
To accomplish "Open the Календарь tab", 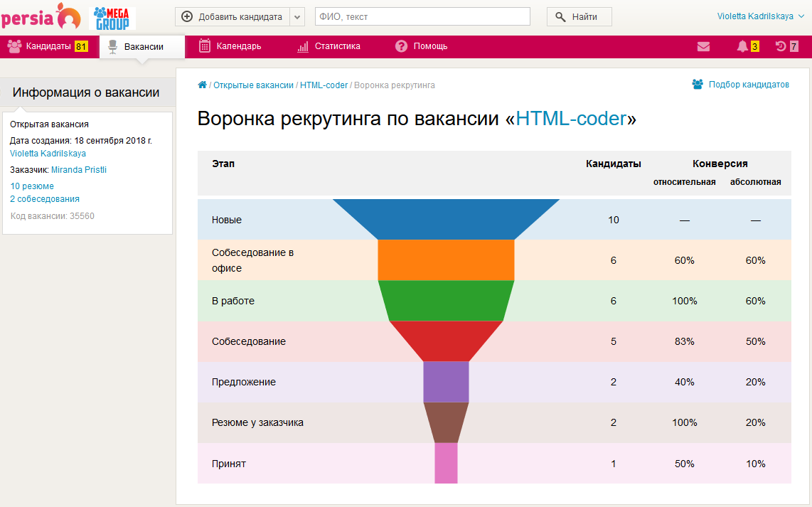I will pyautogui.click(x=230, y=46).
